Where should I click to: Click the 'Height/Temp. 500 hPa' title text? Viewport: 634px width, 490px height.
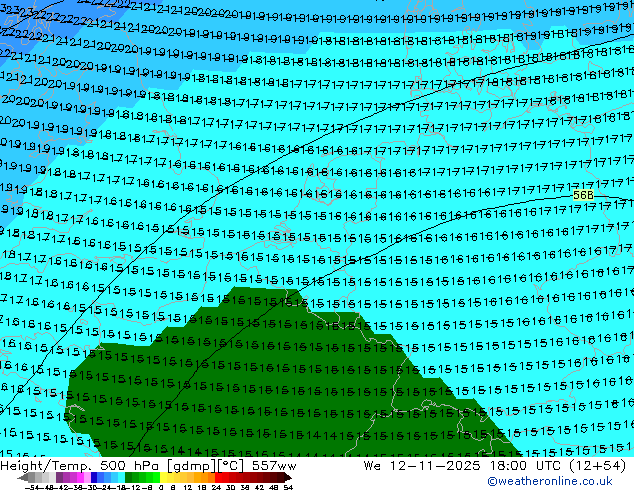point(81,466)
